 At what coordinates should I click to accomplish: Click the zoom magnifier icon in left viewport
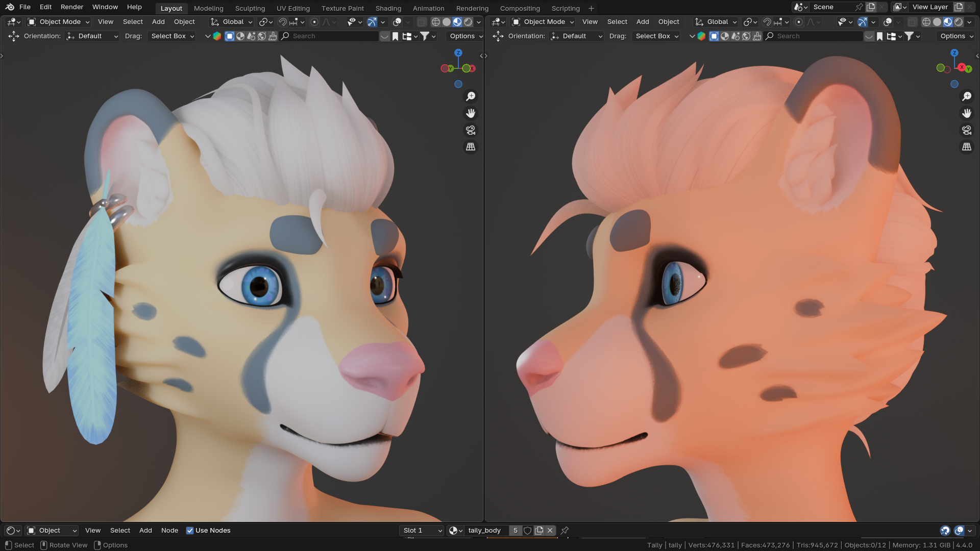pyautogui.click(x=471, y=96)
